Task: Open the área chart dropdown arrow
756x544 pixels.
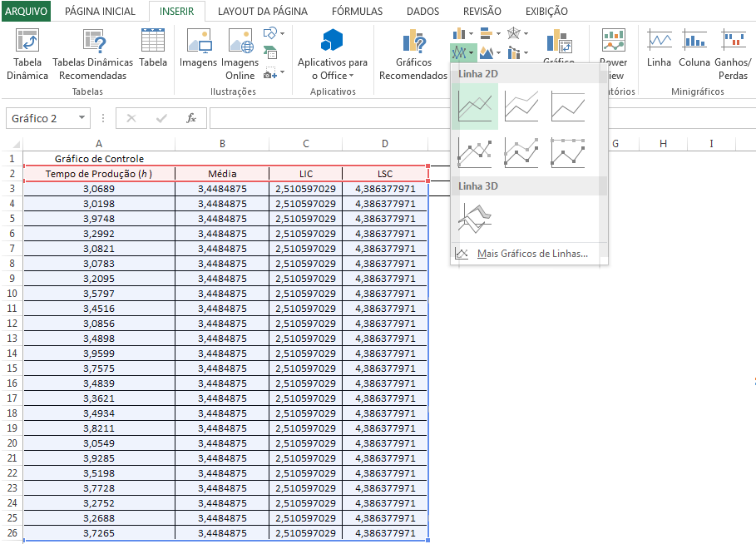Action: (x=498, y=53)
